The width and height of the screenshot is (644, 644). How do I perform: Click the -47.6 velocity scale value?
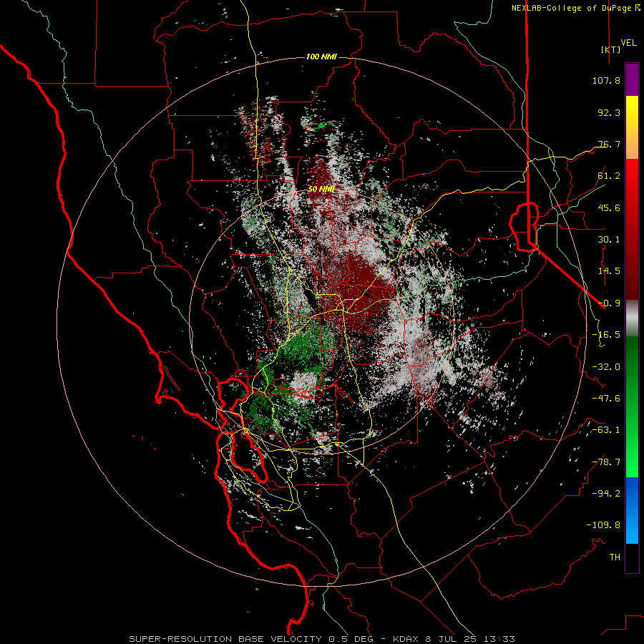tap(606, 399)
